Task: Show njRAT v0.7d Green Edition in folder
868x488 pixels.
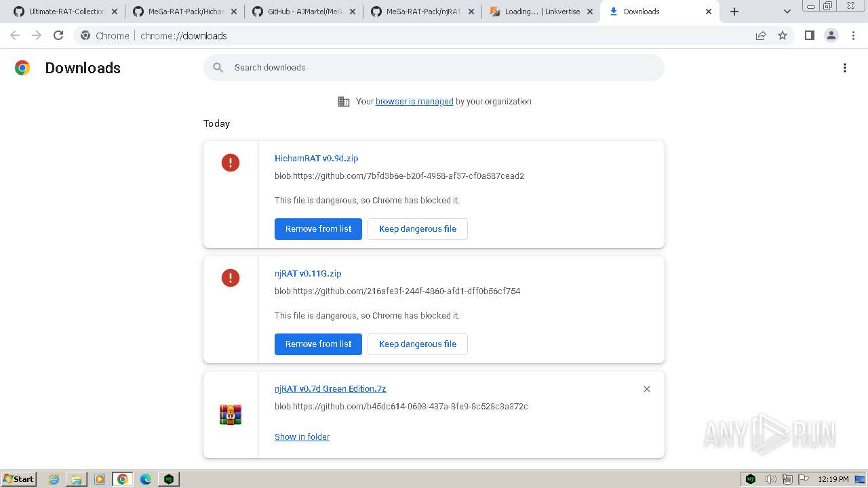Action: click(302, 437)
